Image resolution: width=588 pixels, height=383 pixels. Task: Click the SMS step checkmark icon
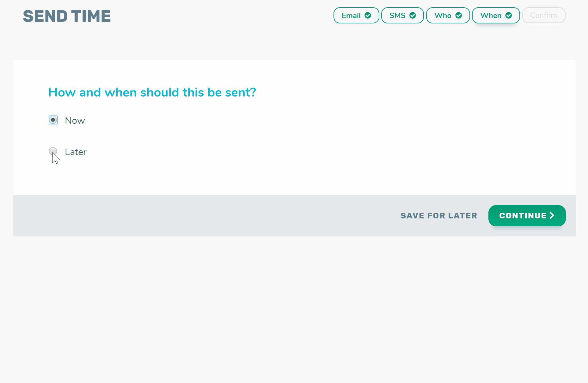[413, 16]
